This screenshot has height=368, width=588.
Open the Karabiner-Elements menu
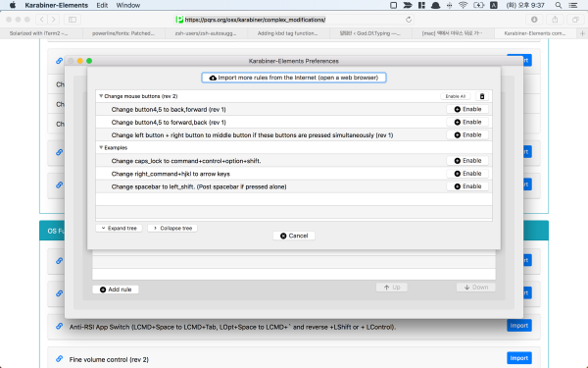click(x=56, y=5)
